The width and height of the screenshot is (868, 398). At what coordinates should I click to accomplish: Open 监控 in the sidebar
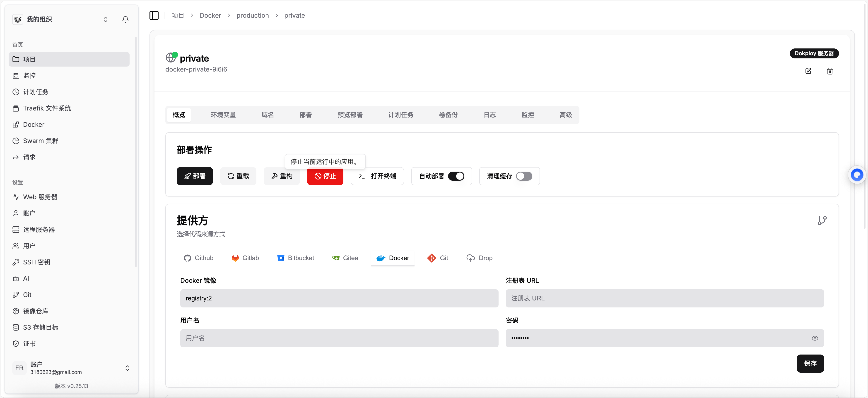tap(69, 76)
